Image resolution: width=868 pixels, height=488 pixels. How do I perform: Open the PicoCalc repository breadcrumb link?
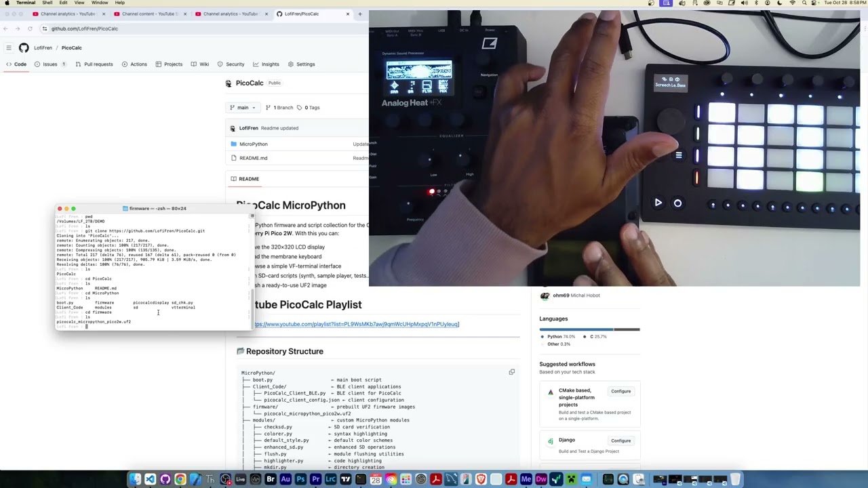pyautogui.click(x=71, y=48)
